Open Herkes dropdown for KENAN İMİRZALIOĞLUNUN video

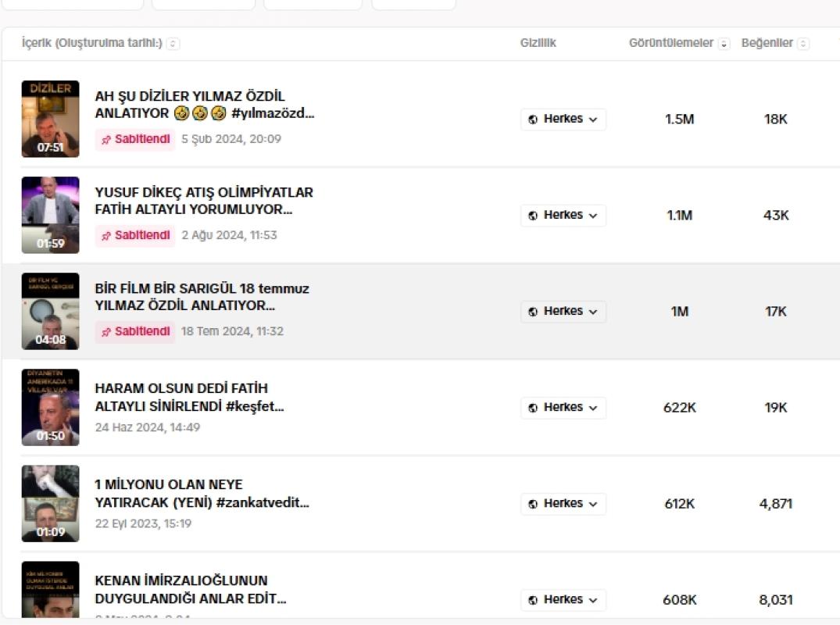[563, 600]
